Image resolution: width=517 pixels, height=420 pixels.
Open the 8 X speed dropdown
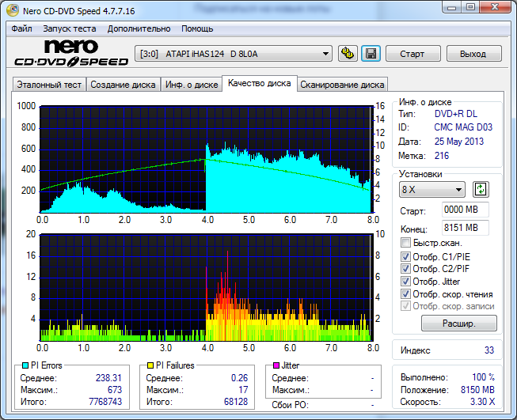click(432, 190)
